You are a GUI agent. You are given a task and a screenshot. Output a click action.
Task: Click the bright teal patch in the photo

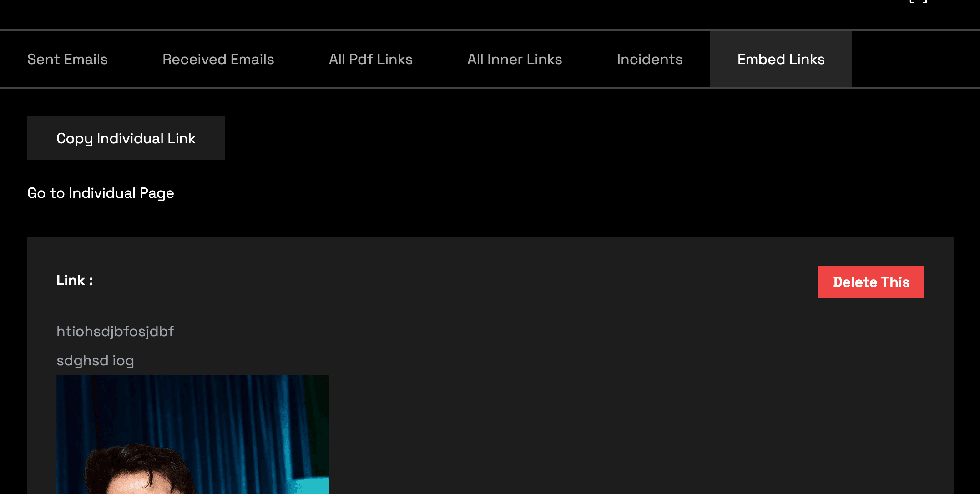point(314,486)
